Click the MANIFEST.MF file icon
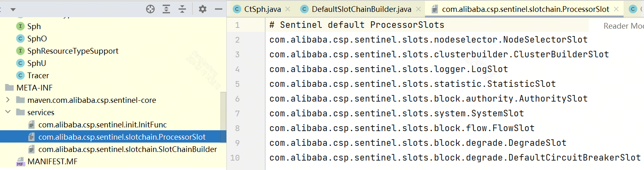Image resolution: width=644 pixels, height=170 pixels. click(20, 162)
